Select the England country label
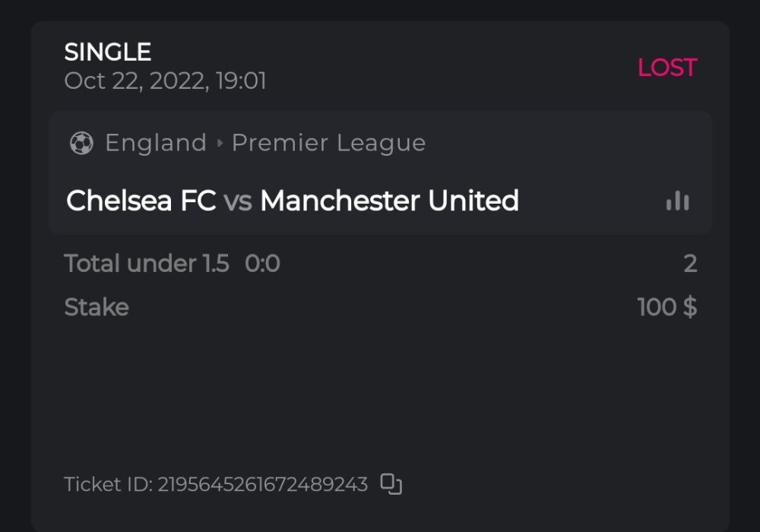The width and height of the screenshot is (760, 532). (x=156, y=143)
